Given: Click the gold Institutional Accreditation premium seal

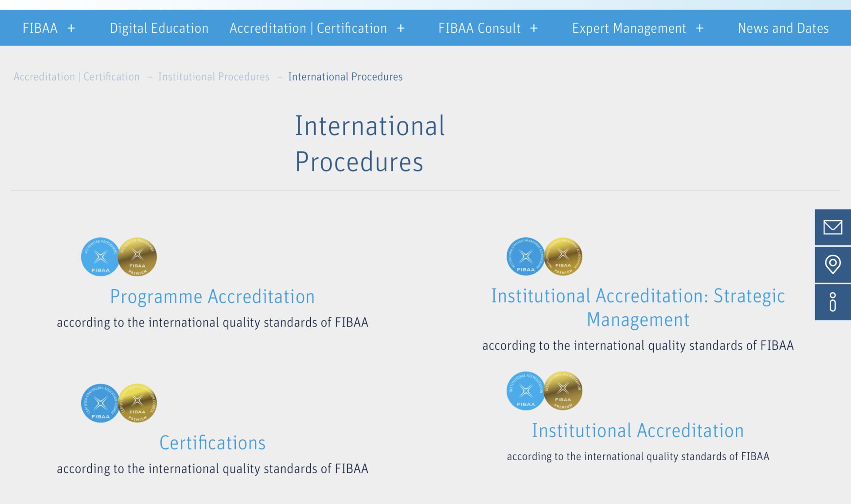Looking at the screenshot, I should coord(563,391).
